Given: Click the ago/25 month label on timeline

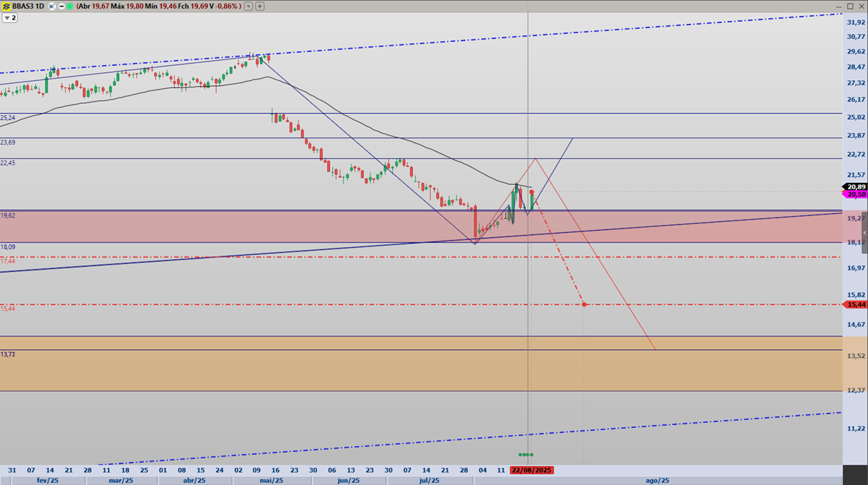Looking at the screenshot, I should click(657, 481).
